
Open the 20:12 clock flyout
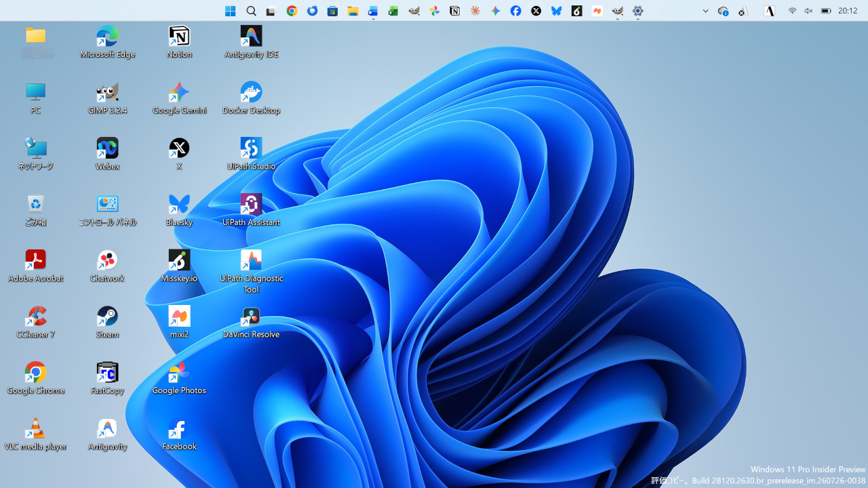(848, 11)
